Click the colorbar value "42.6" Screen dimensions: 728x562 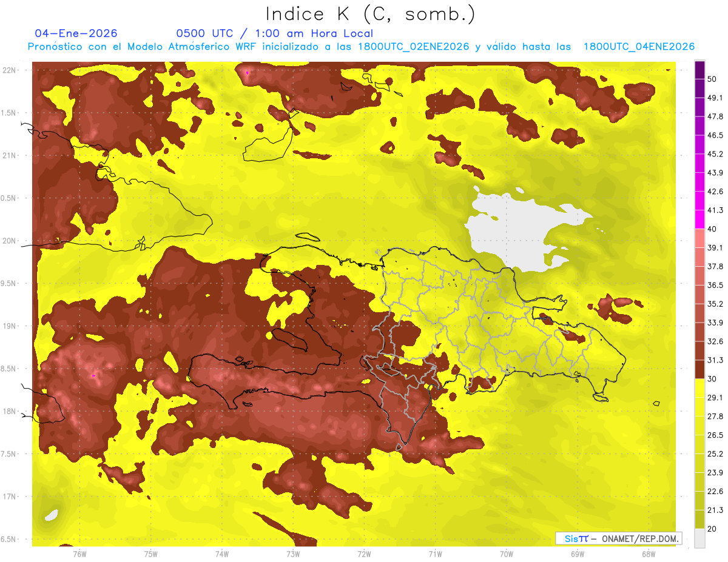[715, 192]
